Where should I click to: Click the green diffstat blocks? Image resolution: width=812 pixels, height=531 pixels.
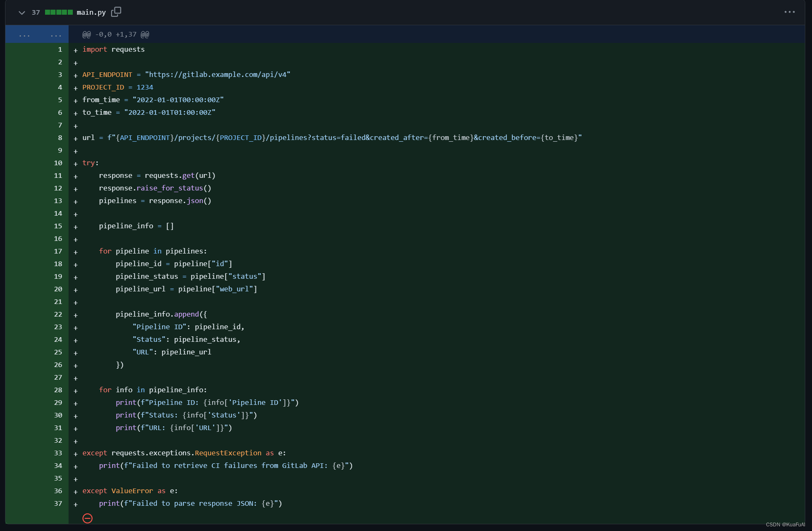pyautogui.click(x=59, y=12)
